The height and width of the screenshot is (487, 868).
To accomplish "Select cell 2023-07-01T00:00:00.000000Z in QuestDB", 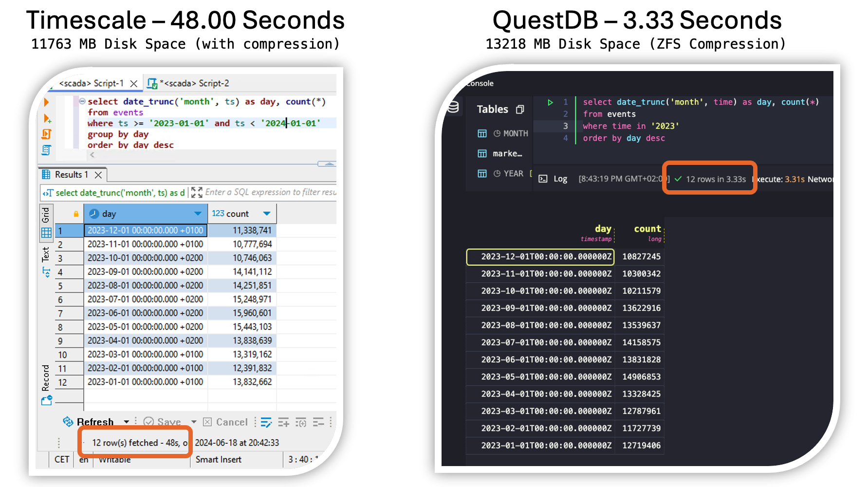I will click(540, 343).
